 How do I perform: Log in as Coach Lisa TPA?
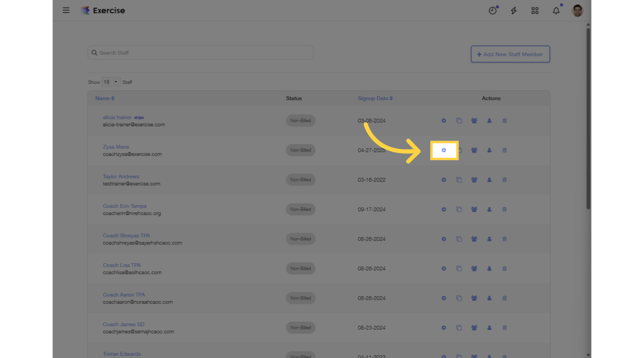point(489,268)
